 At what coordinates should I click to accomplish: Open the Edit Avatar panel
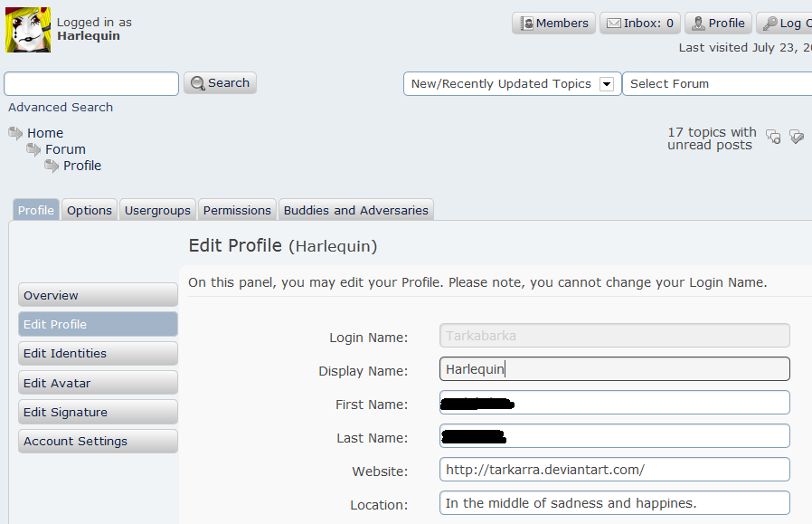click(x=98, y=382)
